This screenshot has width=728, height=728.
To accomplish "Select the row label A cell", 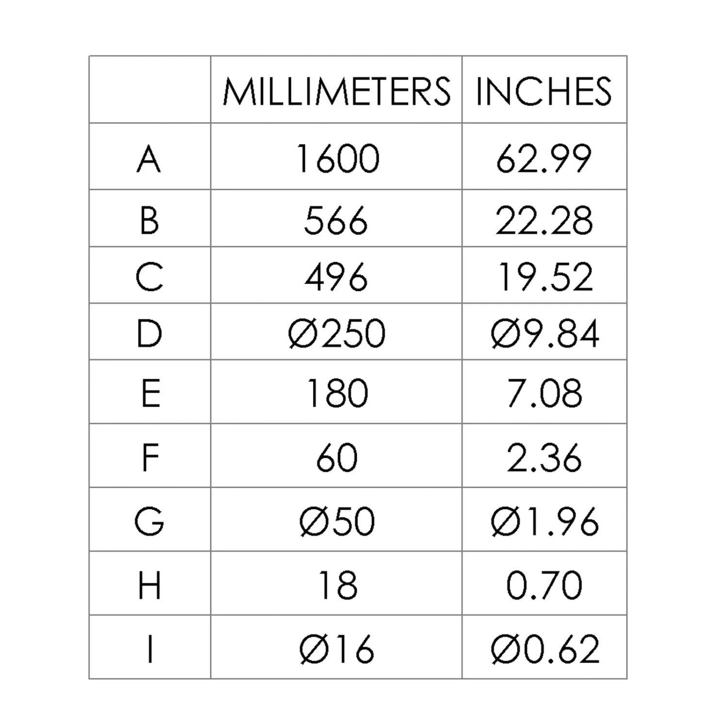I will click(149, 159).
